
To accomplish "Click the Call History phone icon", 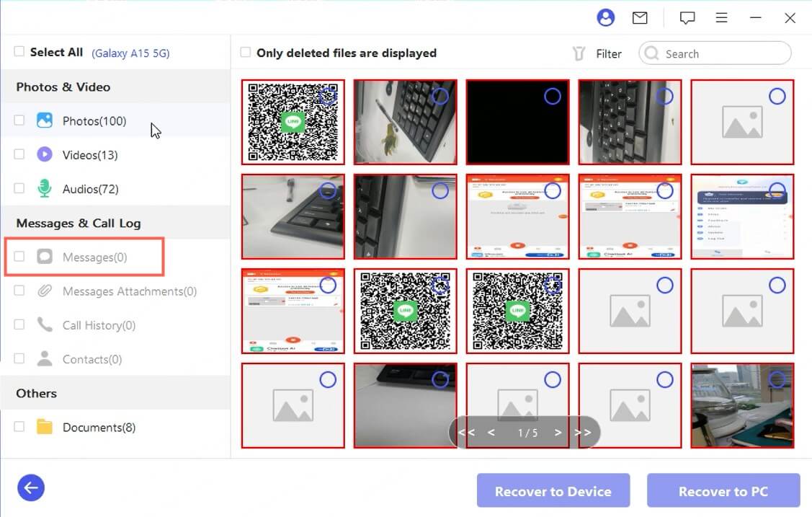I will click(x=45, y=324).
